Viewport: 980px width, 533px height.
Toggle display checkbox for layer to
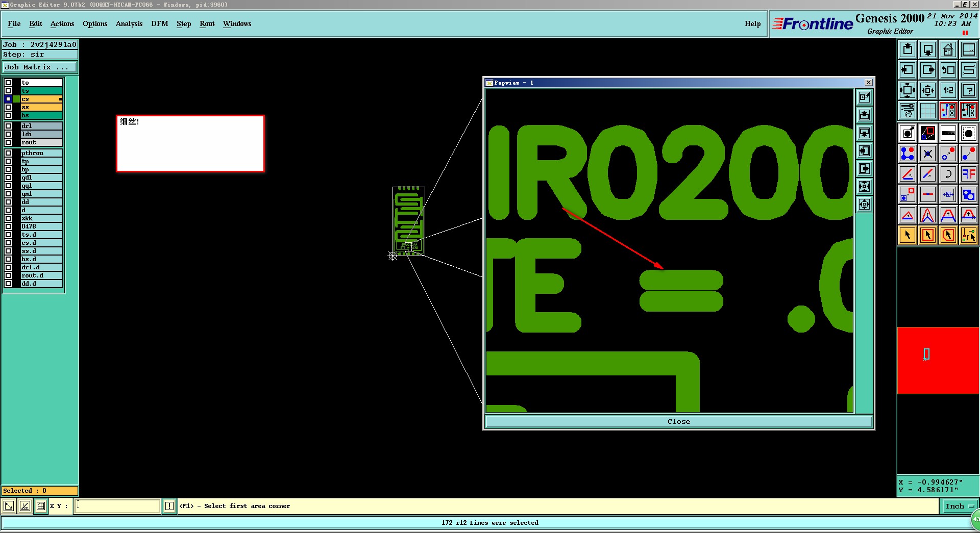pyautogui.click(x=8, y=83)
